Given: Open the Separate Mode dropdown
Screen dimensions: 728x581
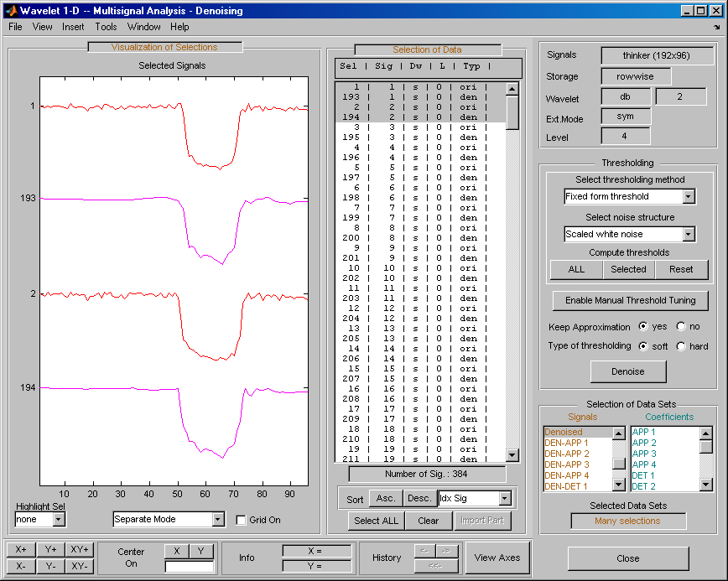Looking at the screenshot, I should point(218,520).
